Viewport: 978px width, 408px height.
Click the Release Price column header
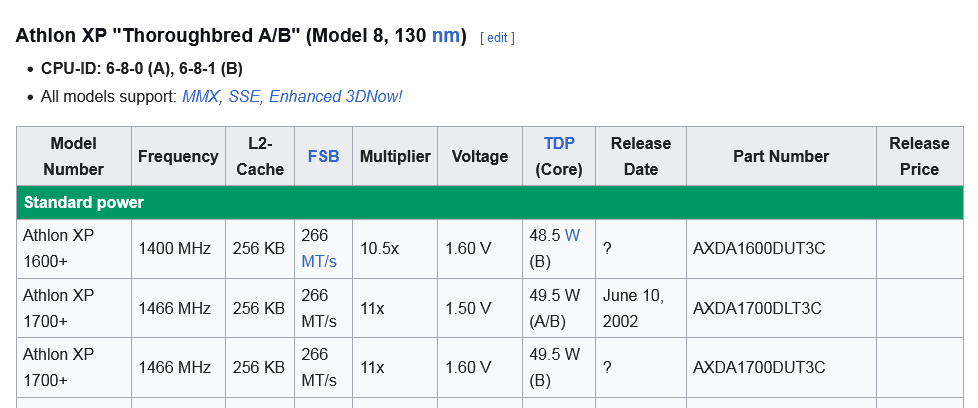(x=919, y=156)
